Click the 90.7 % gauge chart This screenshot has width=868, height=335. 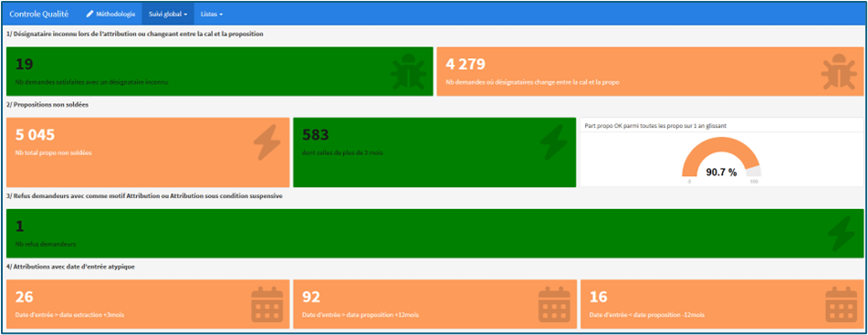[721, 159]
